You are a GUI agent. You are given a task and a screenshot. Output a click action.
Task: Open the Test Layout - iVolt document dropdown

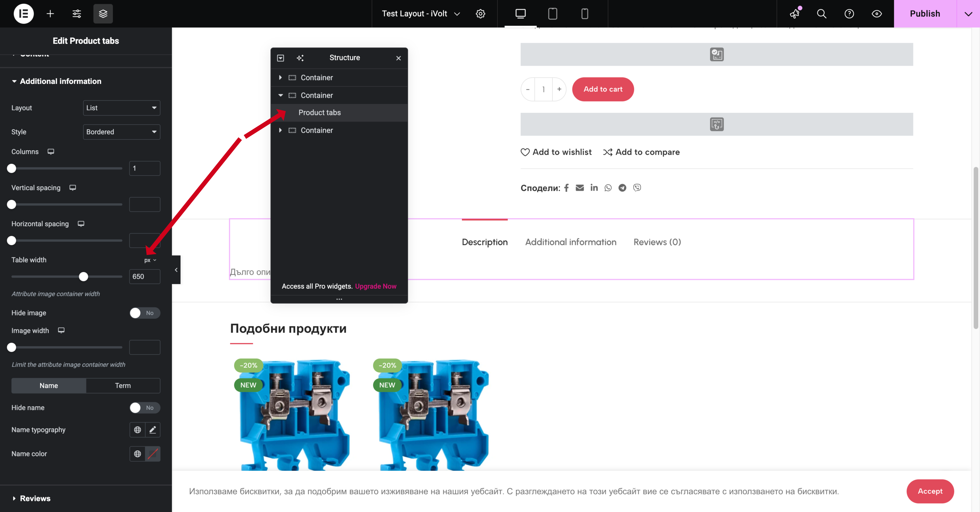click(x=421, y=14)
